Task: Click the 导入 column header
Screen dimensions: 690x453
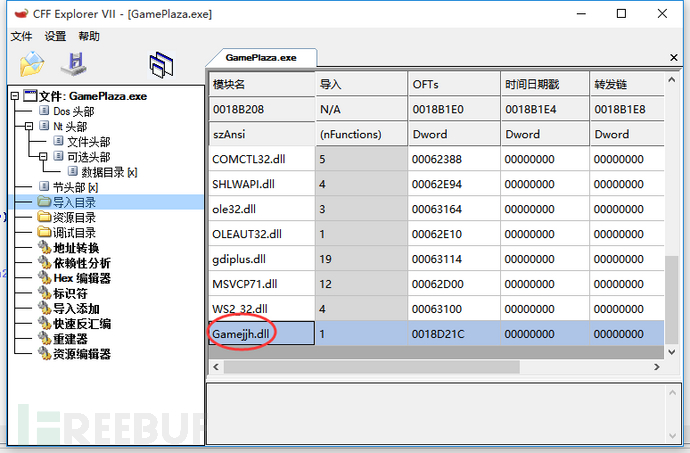Action: (361, 84)
